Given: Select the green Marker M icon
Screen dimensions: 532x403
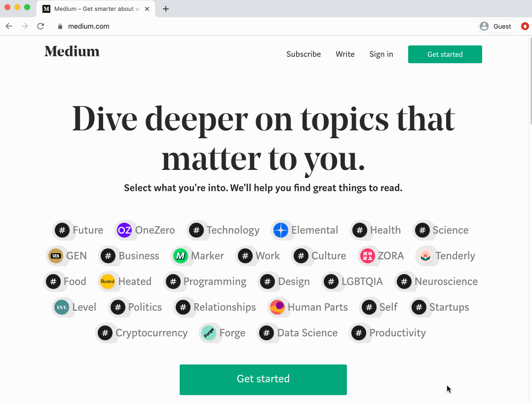Looking at the screenshot, I should click(181, 256).
